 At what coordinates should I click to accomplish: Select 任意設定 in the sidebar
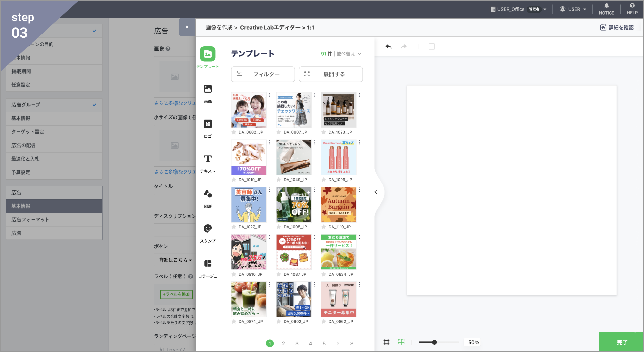click(x=54, y=85)
